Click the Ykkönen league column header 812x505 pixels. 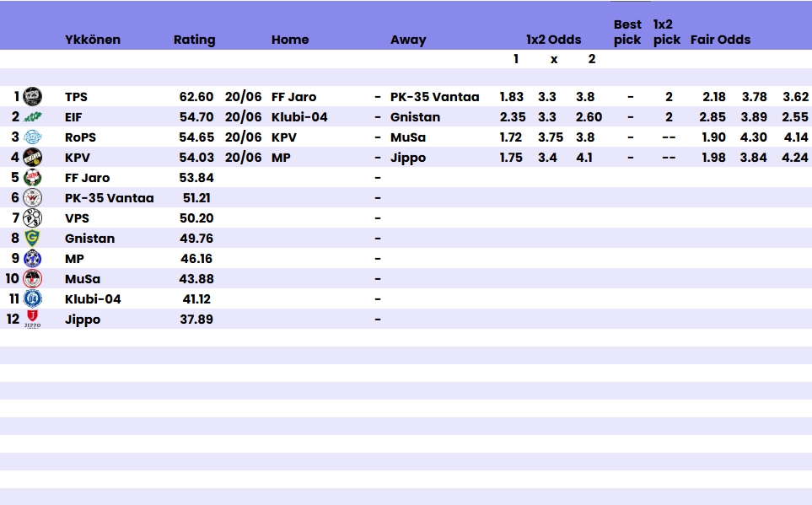(93, 40)
